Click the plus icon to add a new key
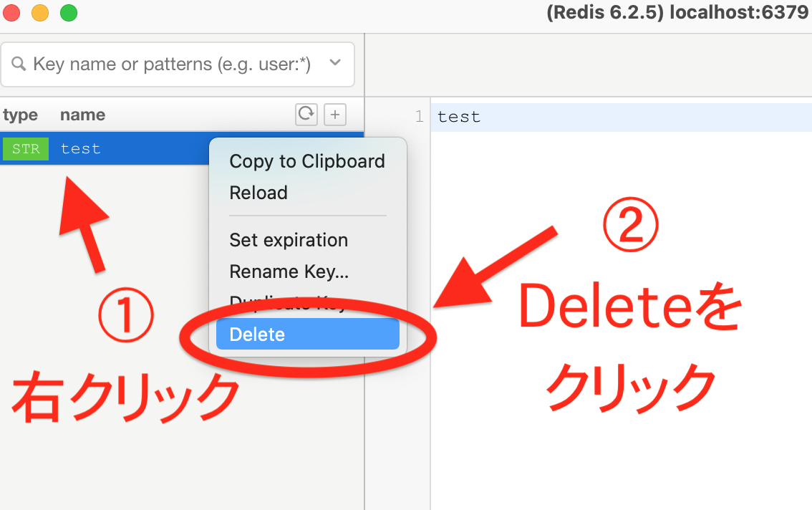 point(334,114)
